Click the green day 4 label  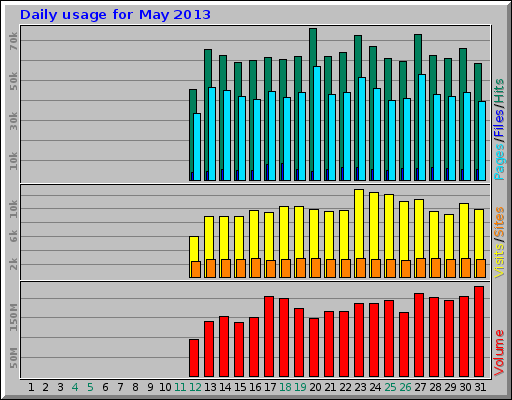pyautogui.click(x=75, y=387)
